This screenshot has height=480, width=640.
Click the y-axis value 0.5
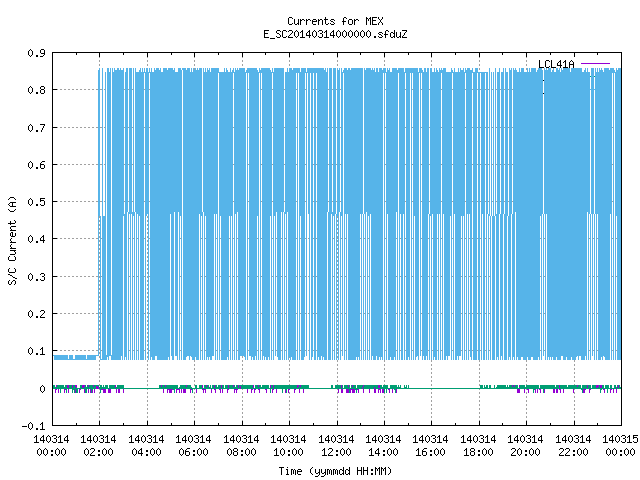coord(37,202)
